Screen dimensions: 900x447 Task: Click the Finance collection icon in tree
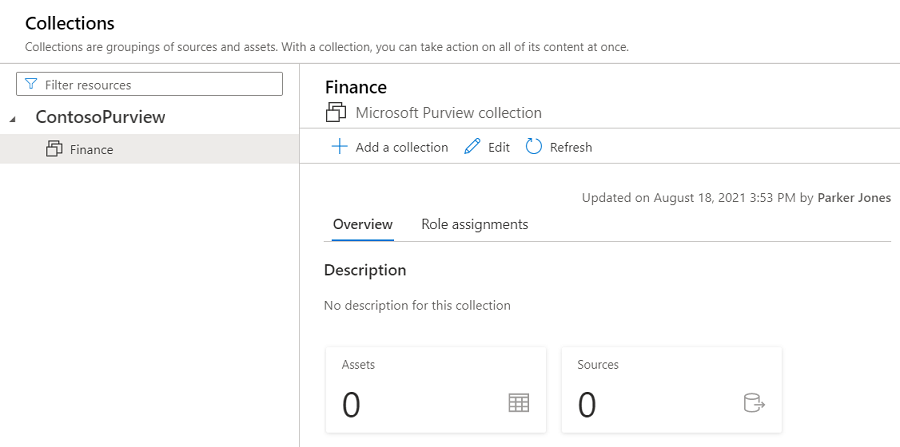[55, 149]
